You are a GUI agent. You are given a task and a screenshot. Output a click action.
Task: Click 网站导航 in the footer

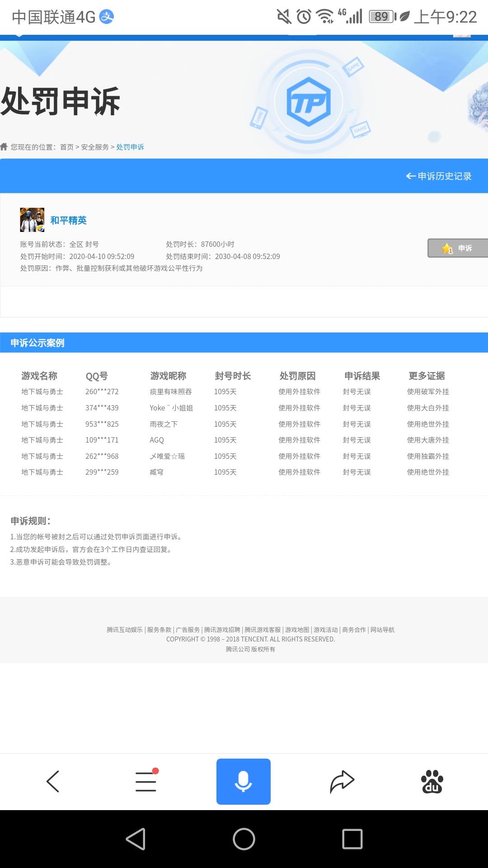coord(382,630)
